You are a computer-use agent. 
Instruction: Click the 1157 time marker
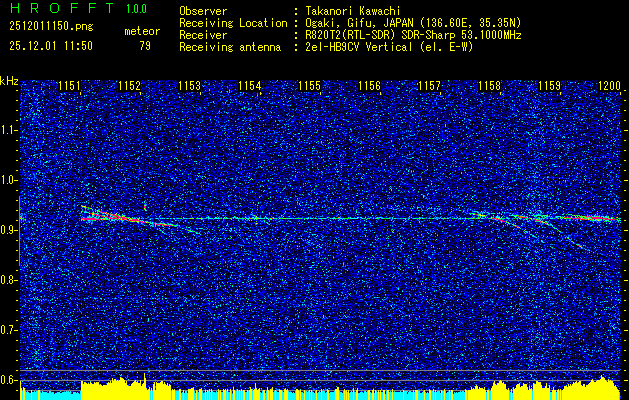(x=429, y=86)
